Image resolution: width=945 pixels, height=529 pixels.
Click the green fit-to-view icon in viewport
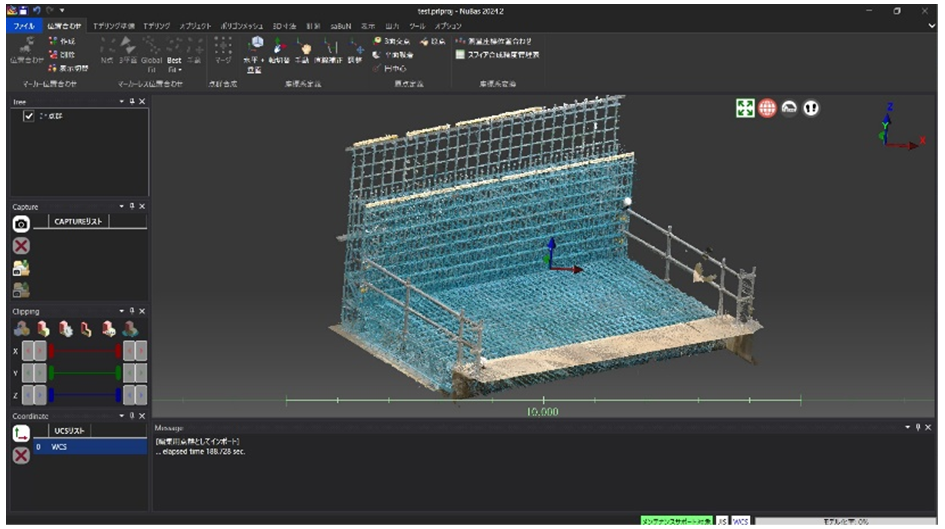click(744, 108)
